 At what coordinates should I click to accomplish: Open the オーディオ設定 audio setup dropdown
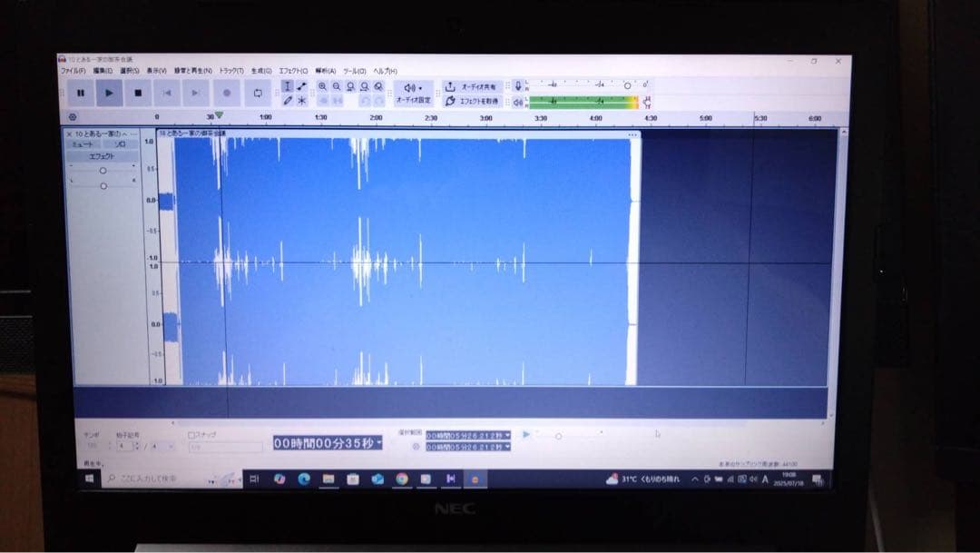[413, 93]
